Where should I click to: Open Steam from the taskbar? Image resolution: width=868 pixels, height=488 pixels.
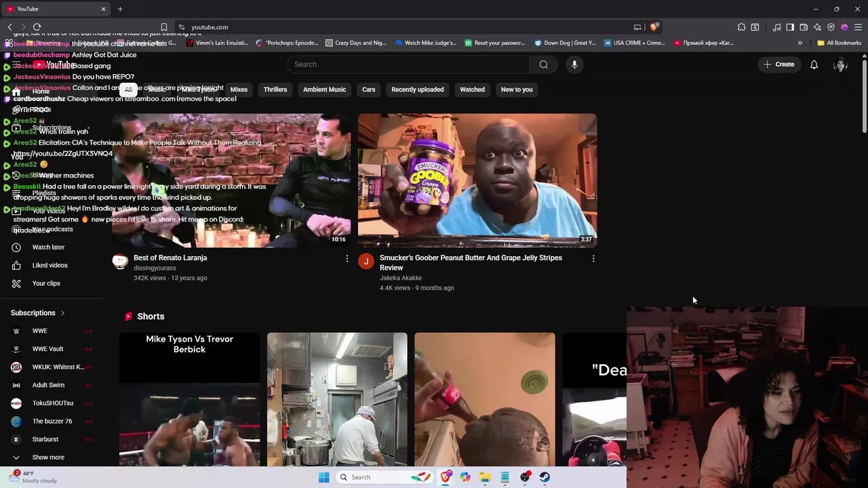545,477
